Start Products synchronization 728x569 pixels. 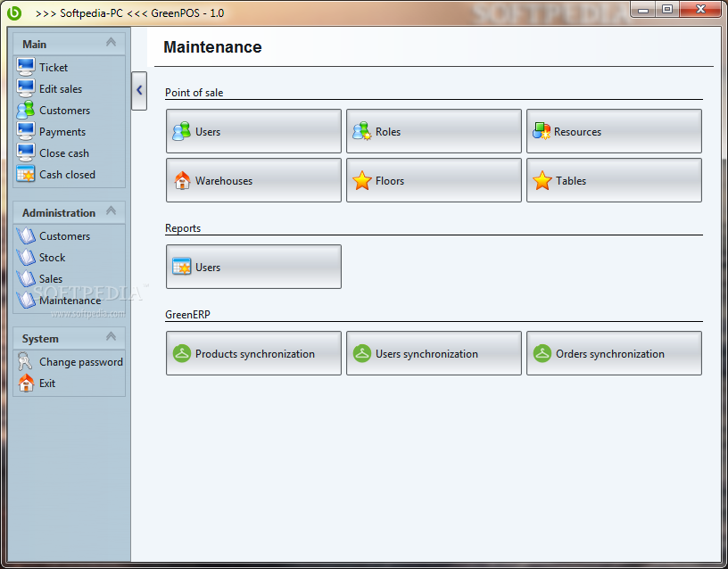tap(253, 354)
